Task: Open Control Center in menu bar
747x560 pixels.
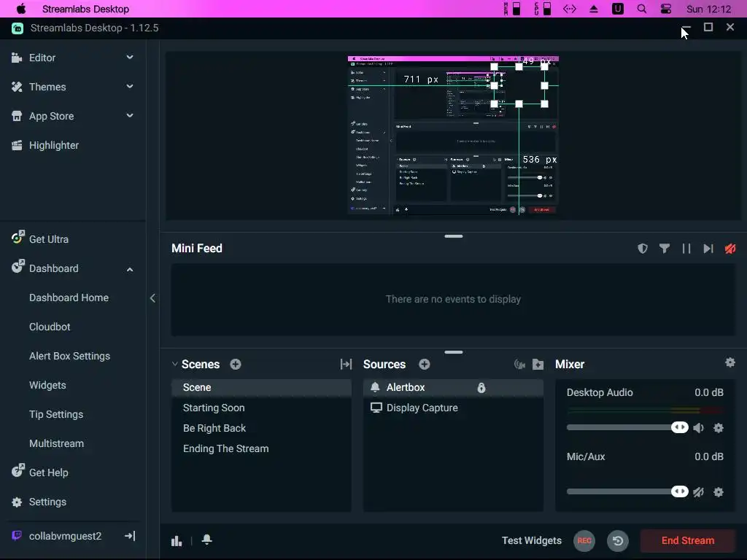Action: pyautogui.click(x=666, y=9)
